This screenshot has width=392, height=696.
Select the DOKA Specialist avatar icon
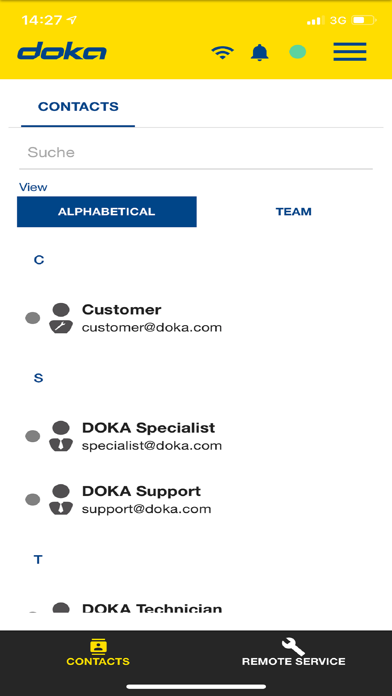[61, 436]
